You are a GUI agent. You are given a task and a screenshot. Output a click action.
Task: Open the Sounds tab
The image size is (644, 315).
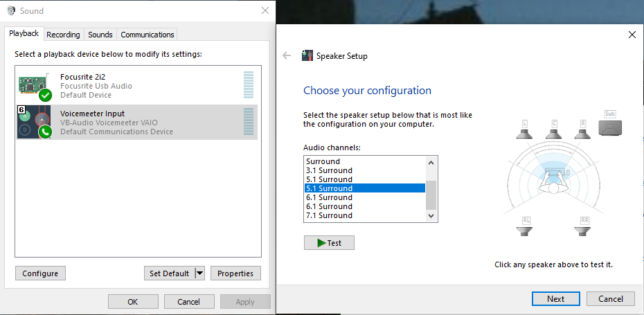click(x=100, y=35)
